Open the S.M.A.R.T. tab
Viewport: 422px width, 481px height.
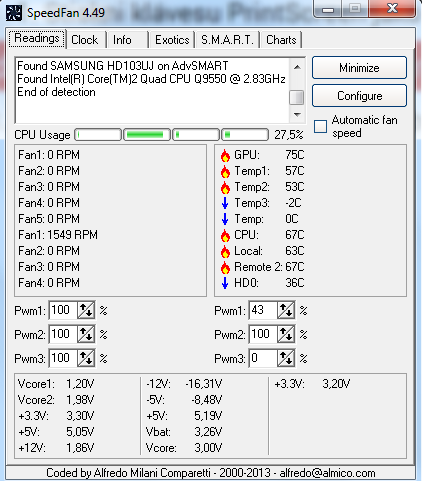(x=227, y=40)
